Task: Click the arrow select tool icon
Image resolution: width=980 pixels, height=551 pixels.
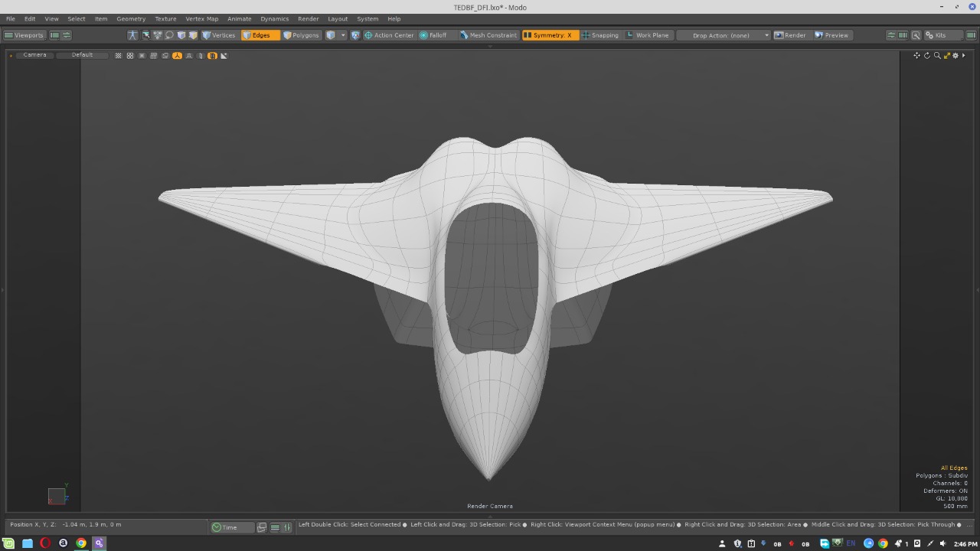Action: pyautogui.click(x=145, y=35)
